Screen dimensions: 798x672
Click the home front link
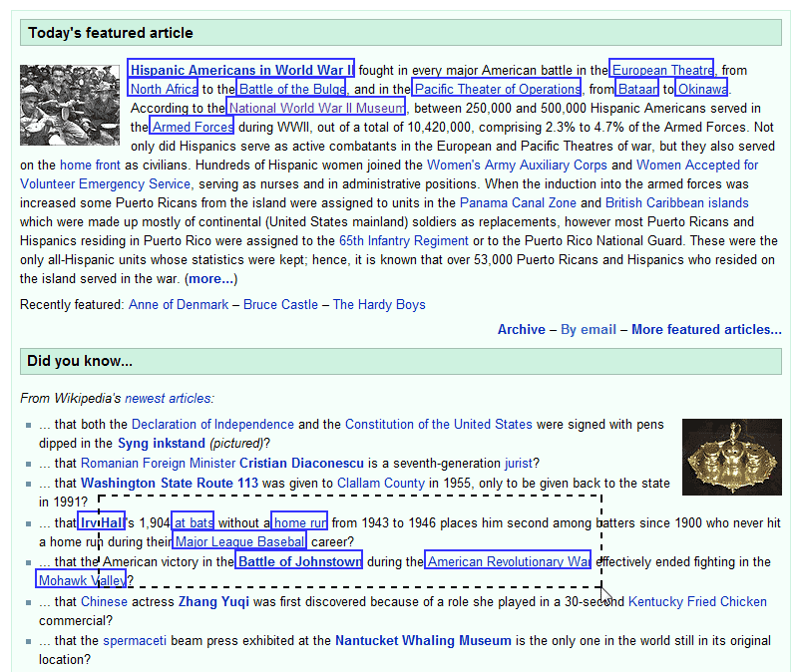[x=90, y=165]
